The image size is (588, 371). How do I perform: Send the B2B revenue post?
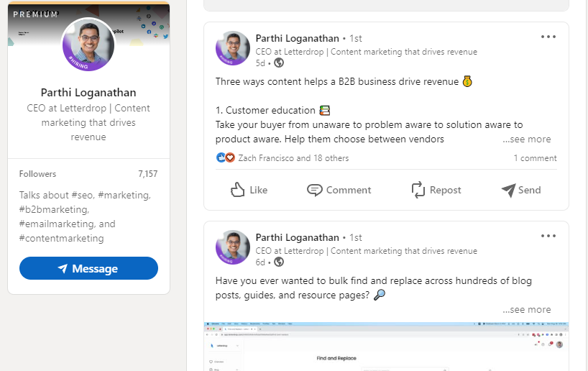pyautogui.click(x=521, y=190)
